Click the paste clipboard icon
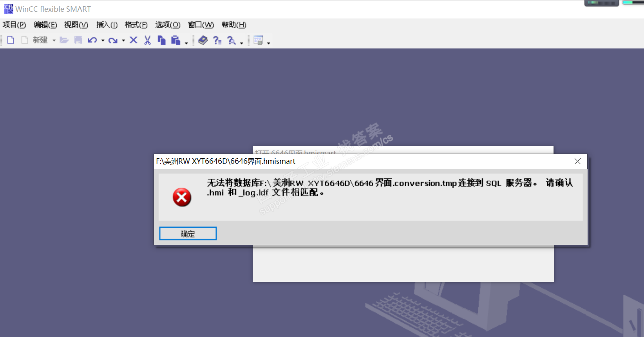 [175, 40]
